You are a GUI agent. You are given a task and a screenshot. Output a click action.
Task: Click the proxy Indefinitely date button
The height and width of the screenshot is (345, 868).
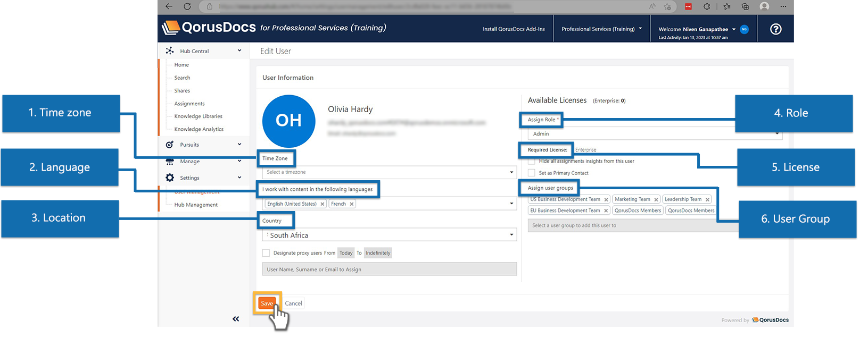378,253
